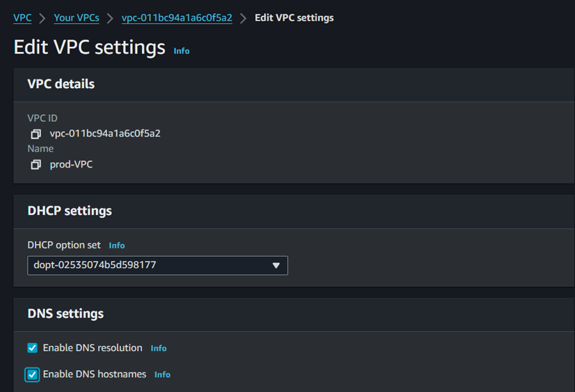Select the dopt-02535074b5d598177 value text
This screenshot has height=392, width=575.
95,265
